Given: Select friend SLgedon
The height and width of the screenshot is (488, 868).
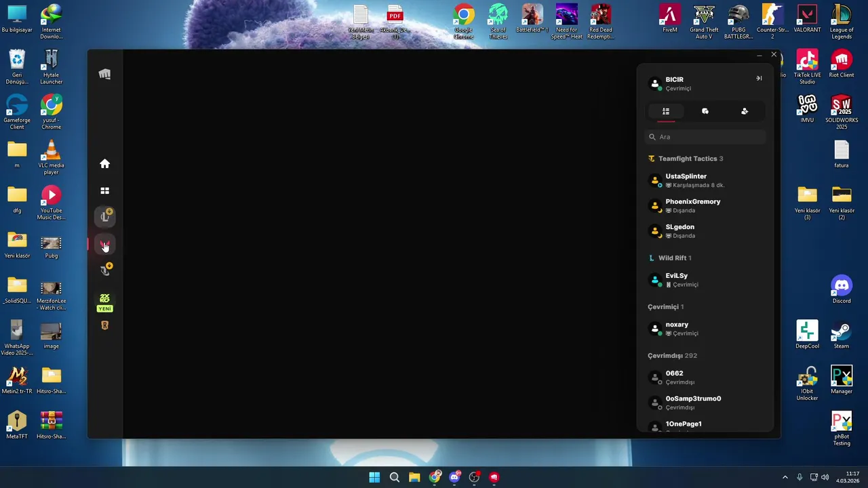Looking at the screenshot, I should click(x=705, y=231).
